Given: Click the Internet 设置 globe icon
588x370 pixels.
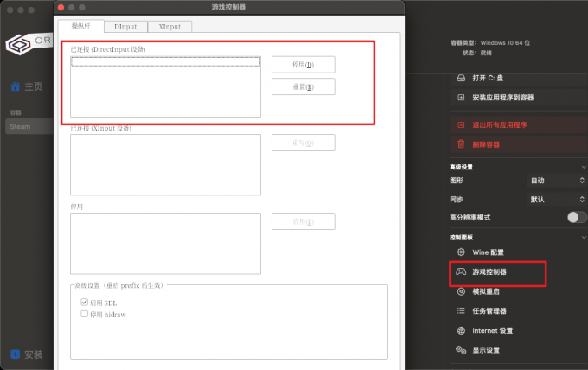Looking at the screenshot, I should click(461, 330).
